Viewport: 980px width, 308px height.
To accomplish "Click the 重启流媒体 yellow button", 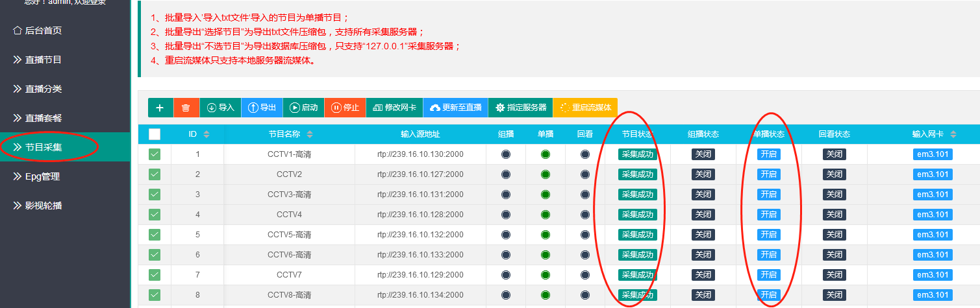I will pyautogui.click(x=585, y=108).
